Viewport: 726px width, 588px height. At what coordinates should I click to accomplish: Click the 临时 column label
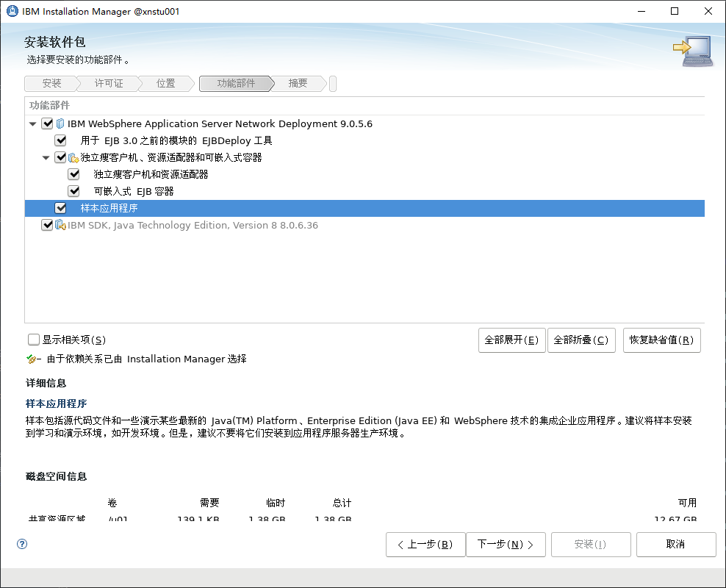point(276,503)
